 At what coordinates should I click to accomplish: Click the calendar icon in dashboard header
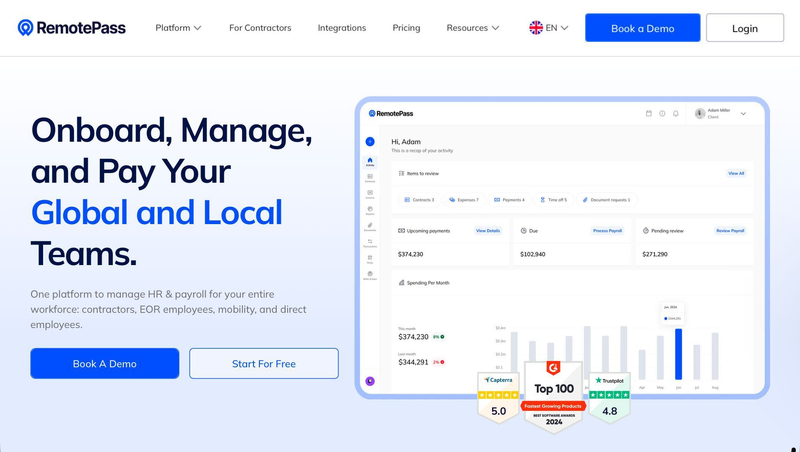[648, 113]
